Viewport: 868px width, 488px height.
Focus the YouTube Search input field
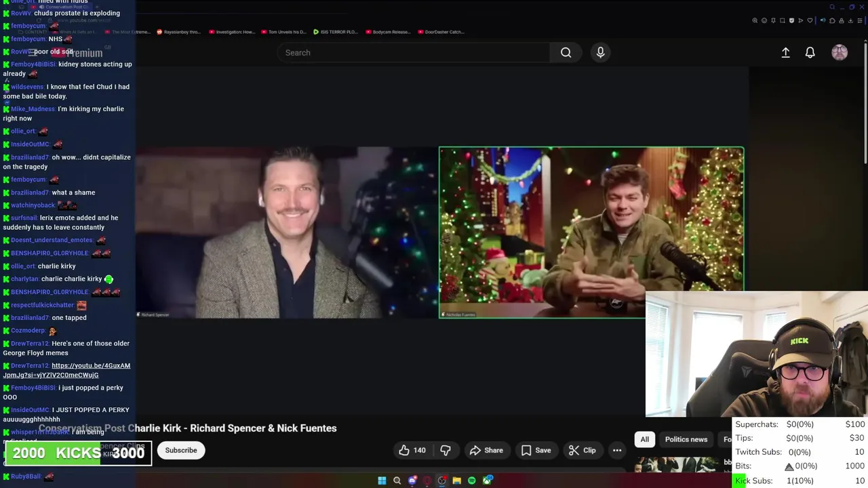tap(414, 52)
